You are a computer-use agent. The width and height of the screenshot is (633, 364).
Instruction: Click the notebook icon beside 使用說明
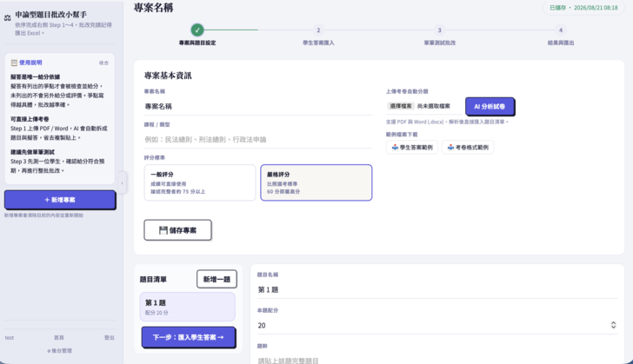point(14,63)
